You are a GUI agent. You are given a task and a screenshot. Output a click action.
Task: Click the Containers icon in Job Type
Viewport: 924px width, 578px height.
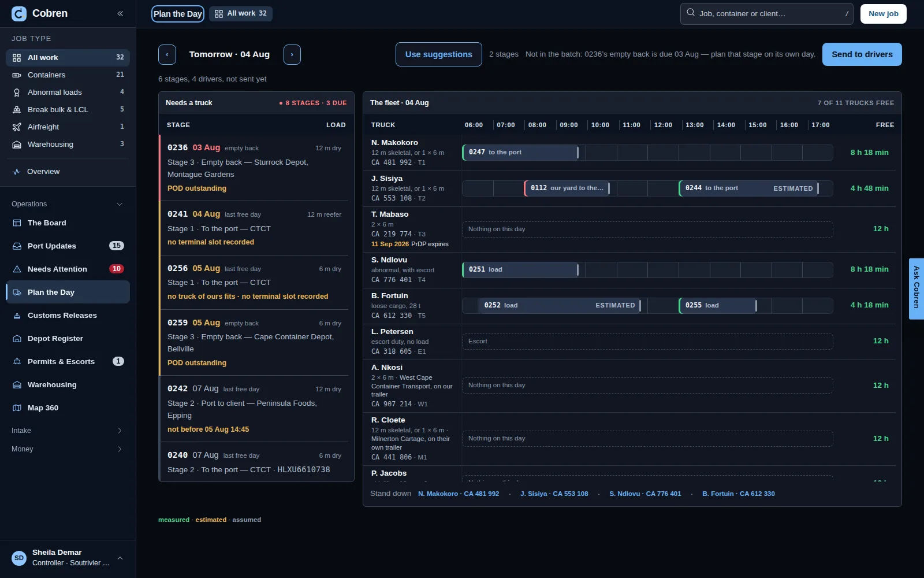click(17, 75)
